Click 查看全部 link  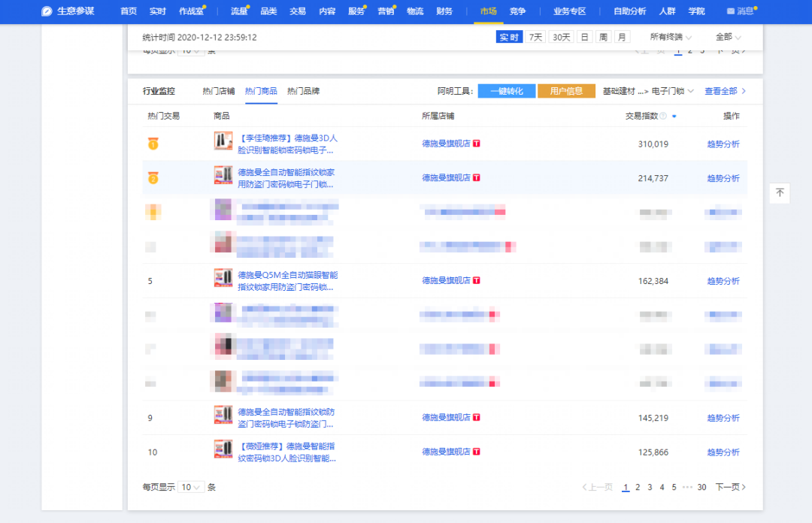click(x=725, y=91)
